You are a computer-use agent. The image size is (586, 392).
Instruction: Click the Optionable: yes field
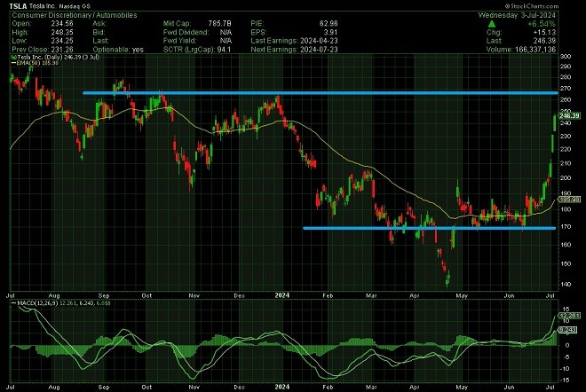pyautogui.click(x=118, y=50)
